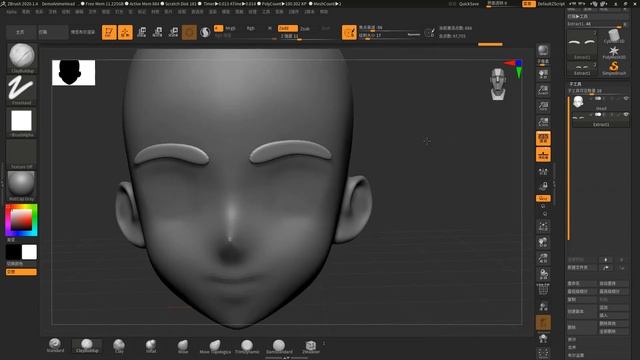Click the BPR render icon on right shelf

[x=543, y=51]
